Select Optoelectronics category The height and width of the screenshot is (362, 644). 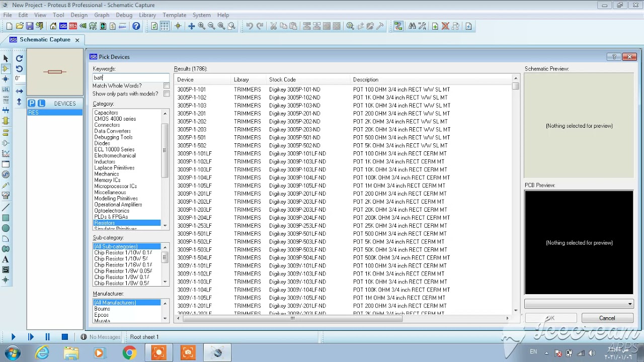click(112, 211)
